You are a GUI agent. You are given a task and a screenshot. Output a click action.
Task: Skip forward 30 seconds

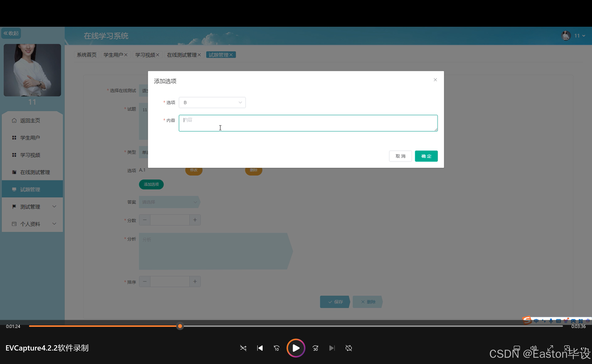[x=315, y=348]
